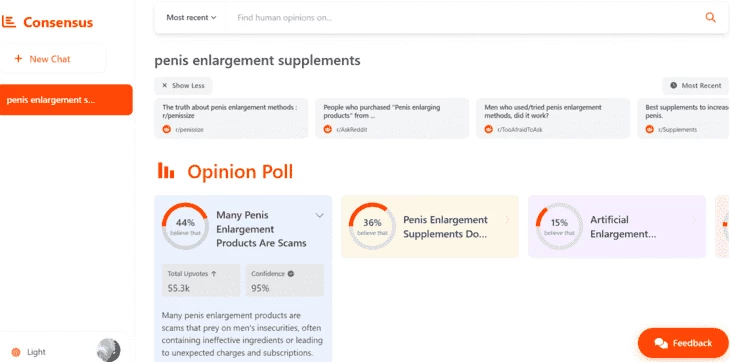This screenshot has height=362, width=730.
Task: Click the user avatar in the sidebar
Action: click(108, 350)
